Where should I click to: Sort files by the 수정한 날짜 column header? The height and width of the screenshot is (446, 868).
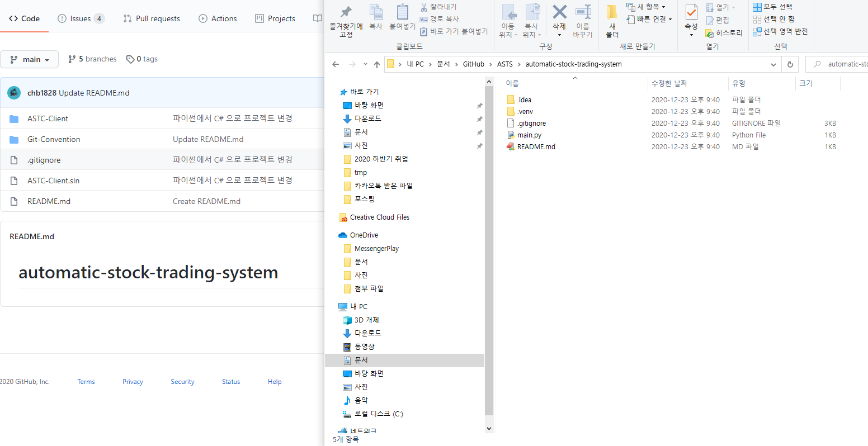coord(669,83)
